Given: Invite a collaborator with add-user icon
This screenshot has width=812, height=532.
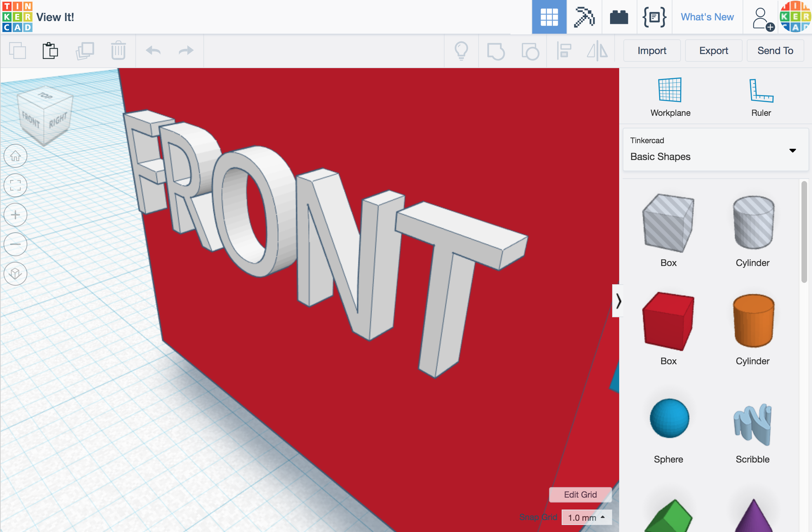Looking at the screenshot, I should click(763, 19).
